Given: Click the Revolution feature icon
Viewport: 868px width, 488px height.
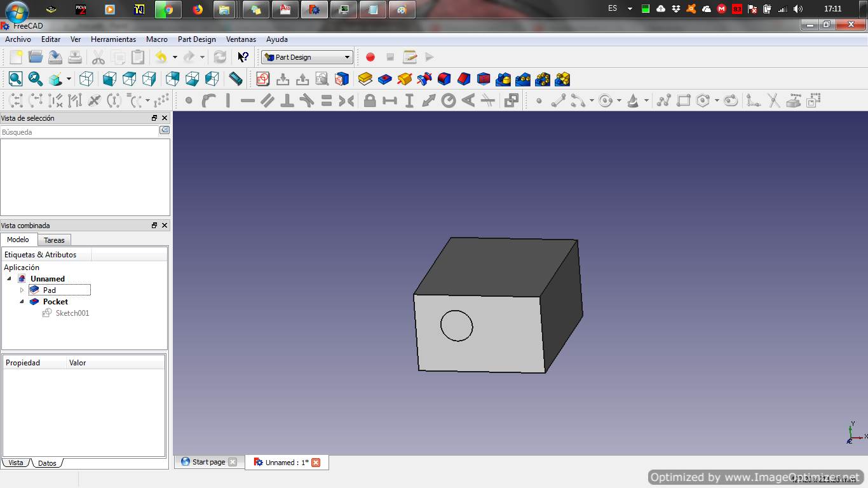Looking at the screenshot, I should 404,79.
